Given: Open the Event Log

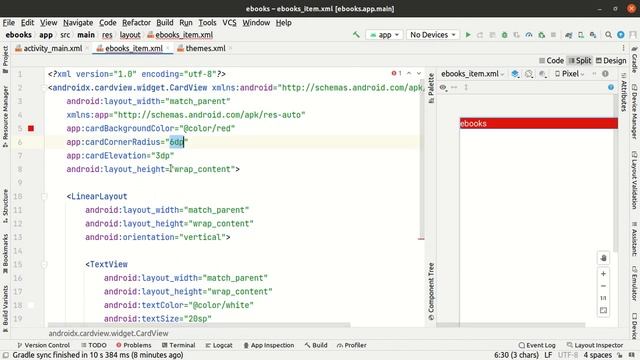Looking at the screenshot, I should click(x=537, y=345).
